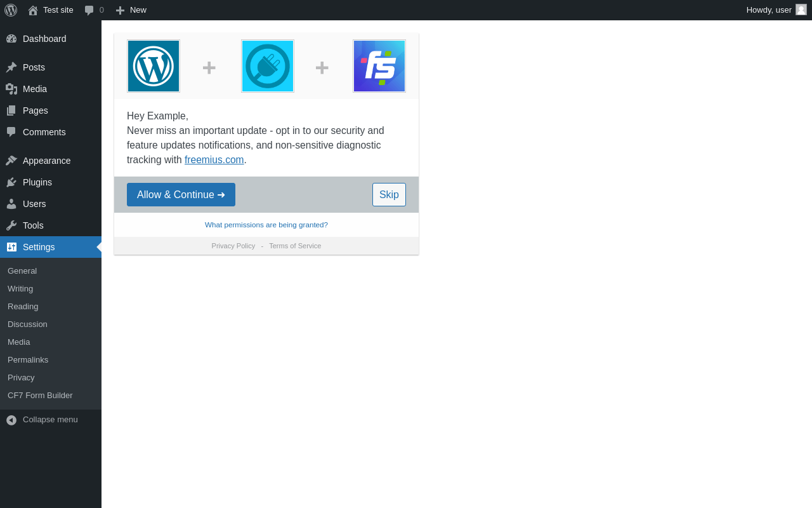Open the Tools menu label
The height and width of the screenshot is (508, 812).
point(33,225)
